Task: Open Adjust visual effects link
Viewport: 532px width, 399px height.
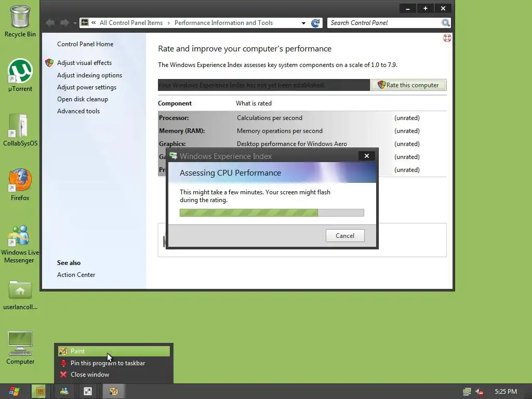Action: [x=84, y=63]
